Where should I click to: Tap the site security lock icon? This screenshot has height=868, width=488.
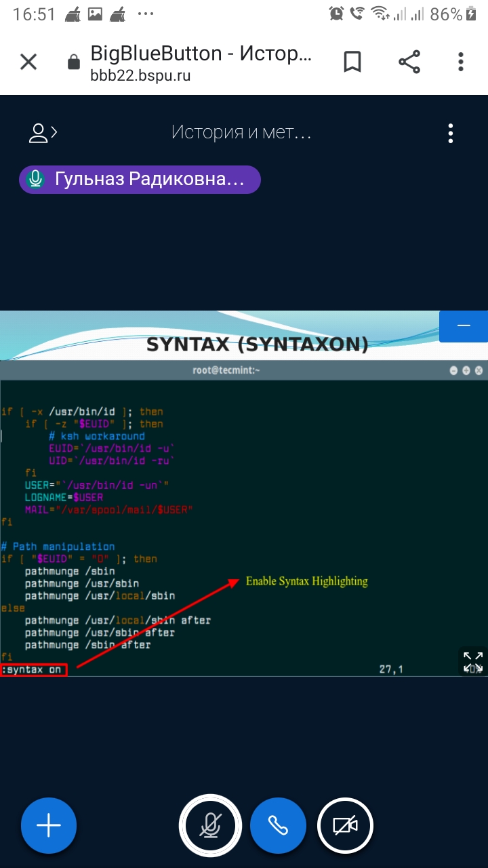[74, 63]
